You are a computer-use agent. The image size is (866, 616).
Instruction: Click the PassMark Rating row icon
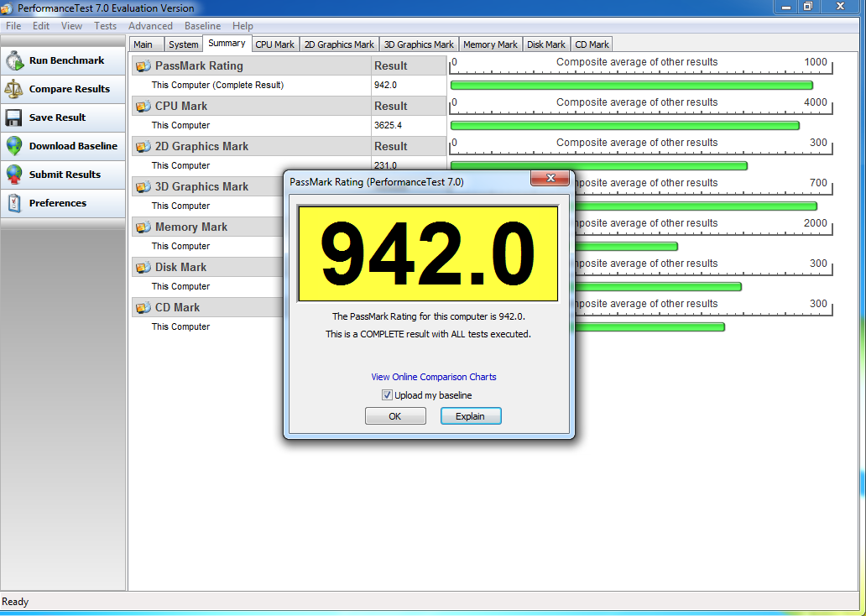[x=143, y=65]
